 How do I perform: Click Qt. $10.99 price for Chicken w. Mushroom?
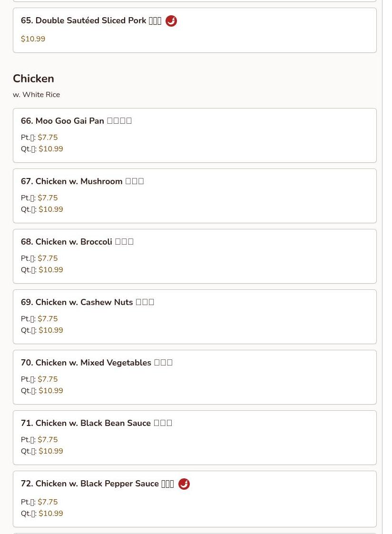[x=50, y=209]
